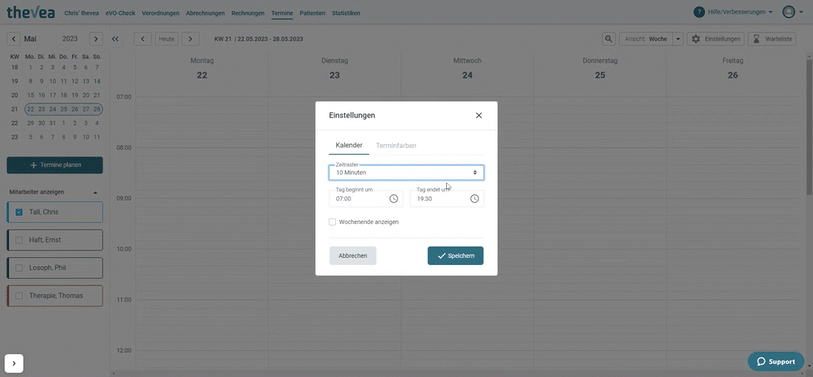Click the clock icon in Tag beginnt um
This screenshot has width=813, height=377.
pyautogui.click(x=394, y=199)
